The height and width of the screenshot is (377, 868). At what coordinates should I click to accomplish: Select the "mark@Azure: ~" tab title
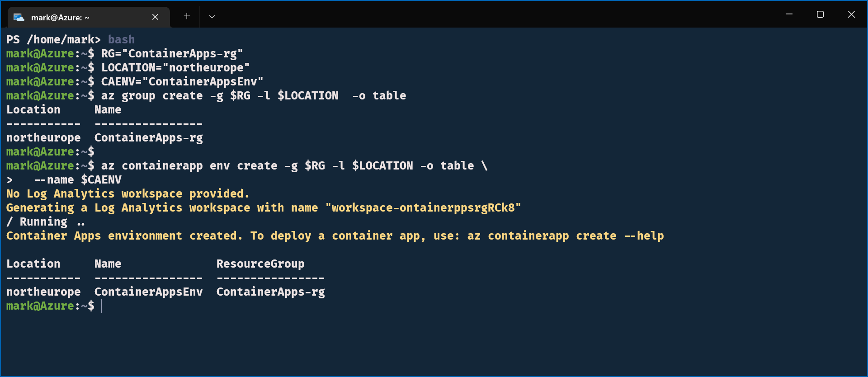(60, 18)
